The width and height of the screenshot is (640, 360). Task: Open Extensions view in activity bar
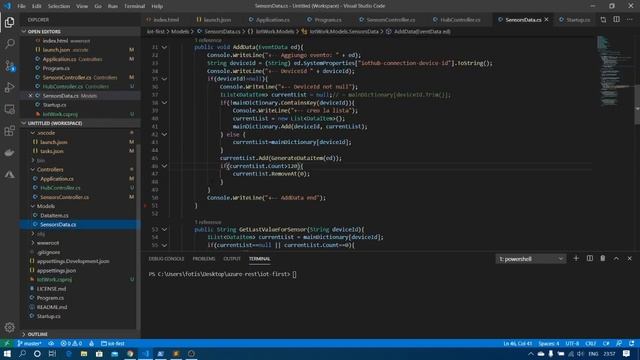pos(9,131)
